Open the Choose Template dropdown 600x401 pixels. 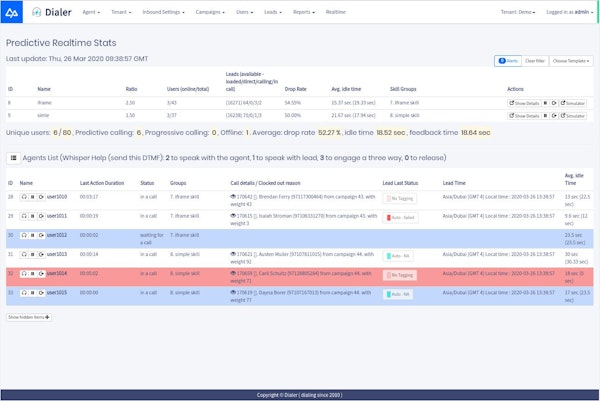click(571, 61)
